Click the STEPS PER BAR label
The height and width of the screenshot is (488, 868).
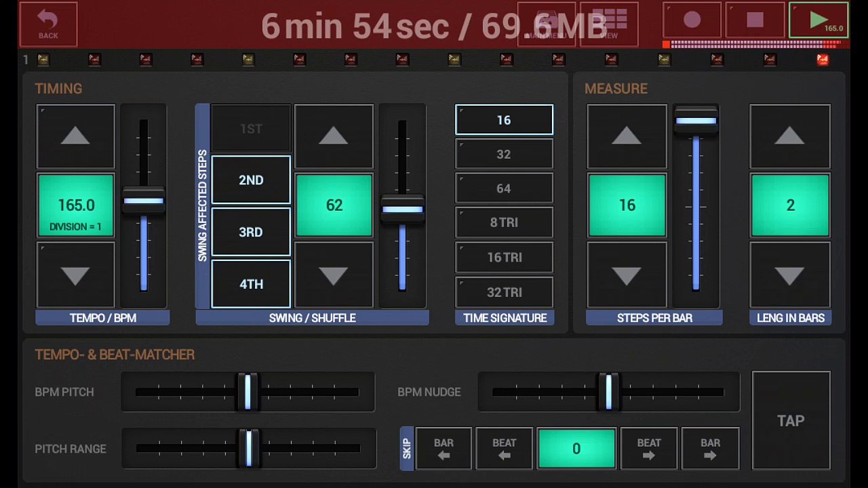tap(654, 318)
